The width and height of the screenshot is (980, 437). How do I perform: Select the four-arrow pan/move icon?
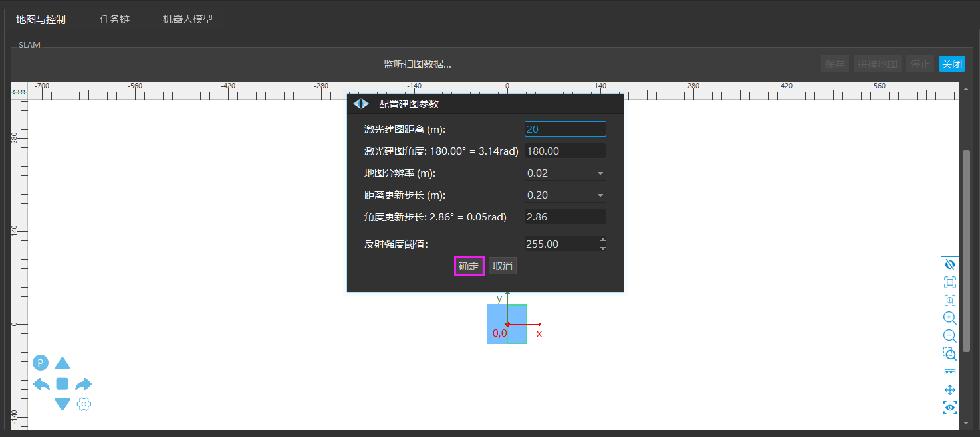(950, 389)
